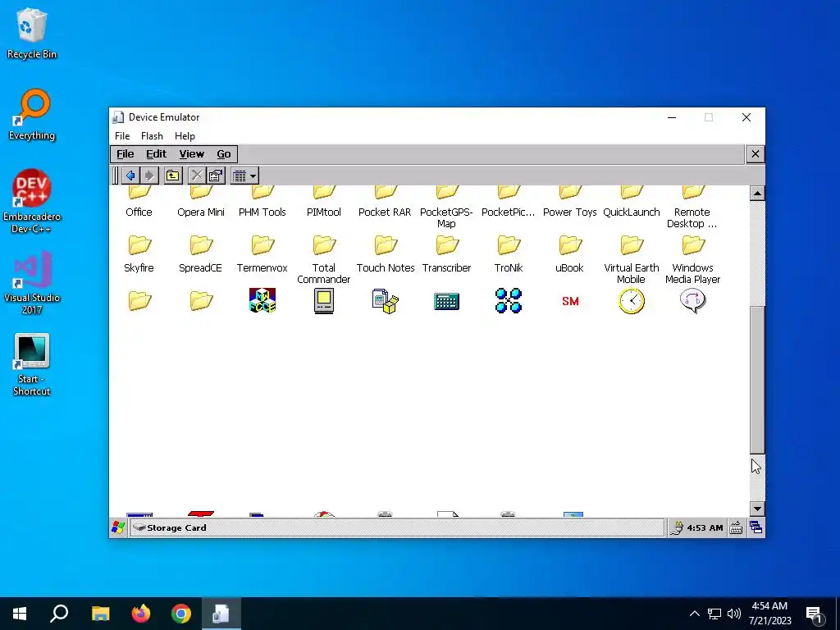Open the uBook folder
The width and height of the screenshot is (840, 630).
(x=570, y=254)
